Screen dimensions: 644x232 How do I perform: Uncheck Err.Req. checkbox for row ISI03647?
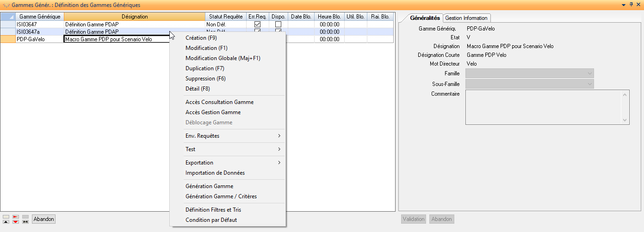[258, 24]
